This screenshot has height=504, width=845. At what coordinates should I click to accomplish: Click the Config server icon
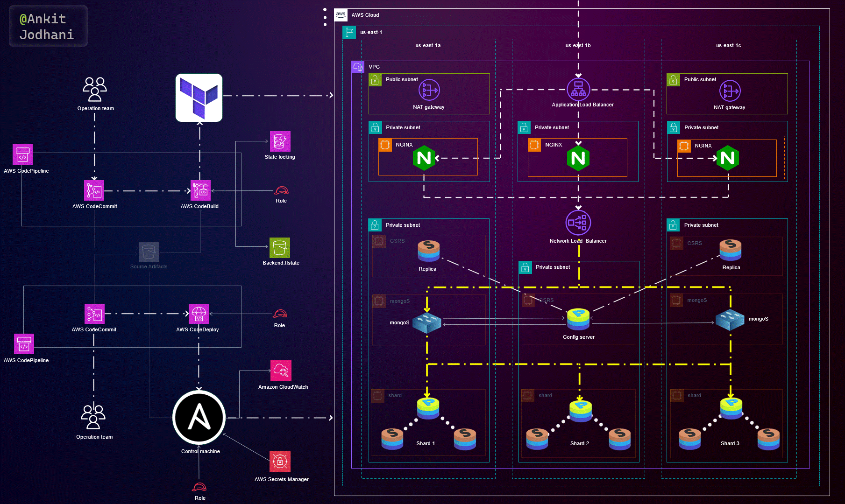(x=578, y=320)
